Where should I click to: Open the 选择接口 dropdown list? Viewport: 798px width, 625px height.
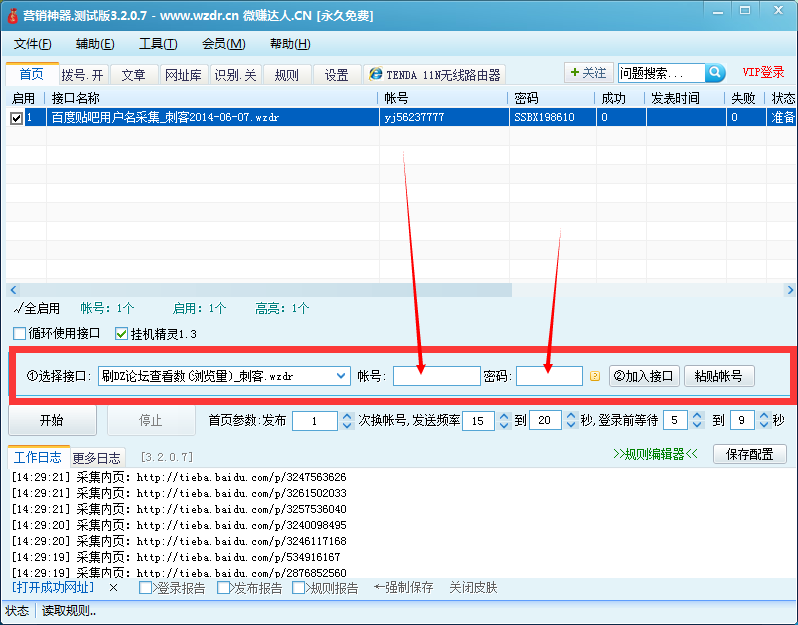click(x=340, y=376)
